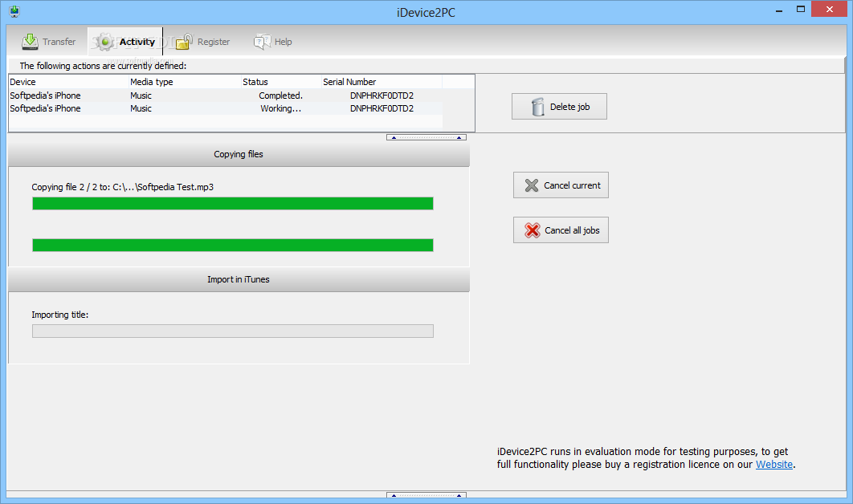Viewport: 853px width, 504px height.
Task: Click Music in the Completed job row
Action: tap(141, 96)
